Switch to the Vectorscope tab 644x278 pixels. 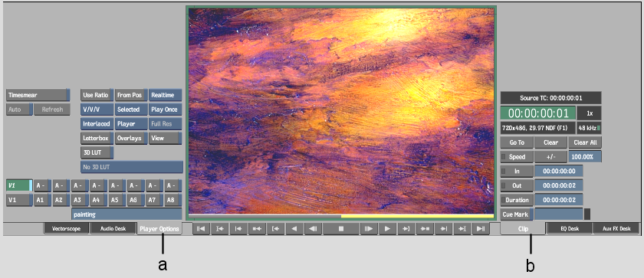(x=66, y=229)
